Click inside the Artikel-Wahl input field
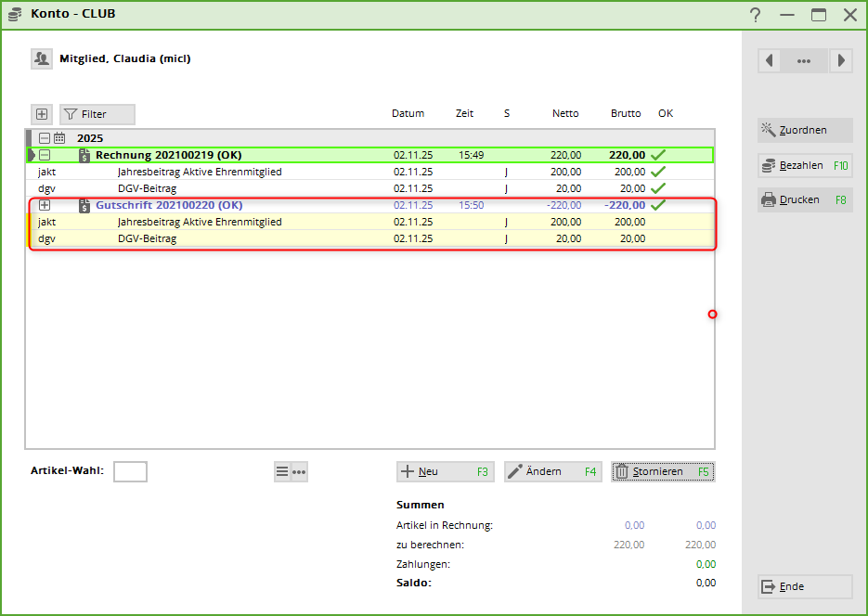The height and width of the screenshot is (616, 868). pos(130,471)
